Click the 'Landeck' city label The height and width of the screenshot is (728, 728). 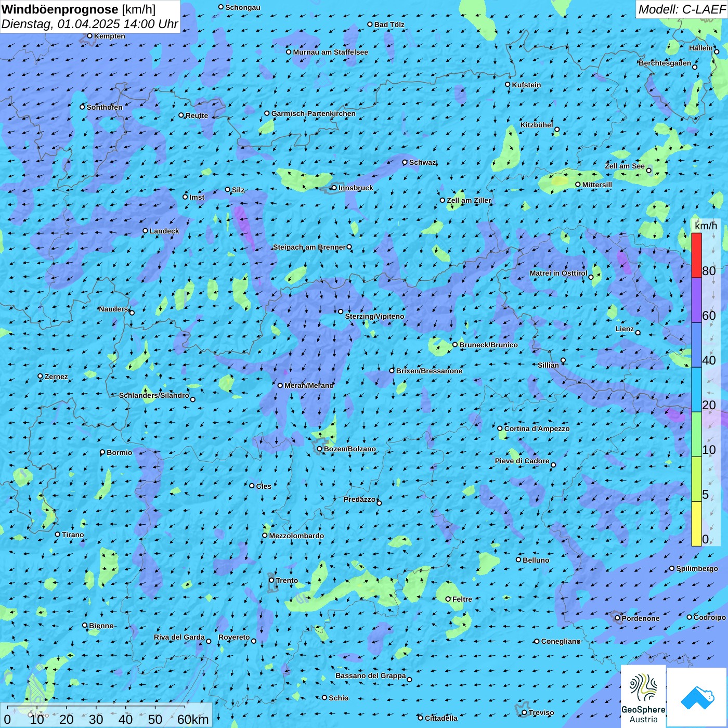(x=164, y=231)
